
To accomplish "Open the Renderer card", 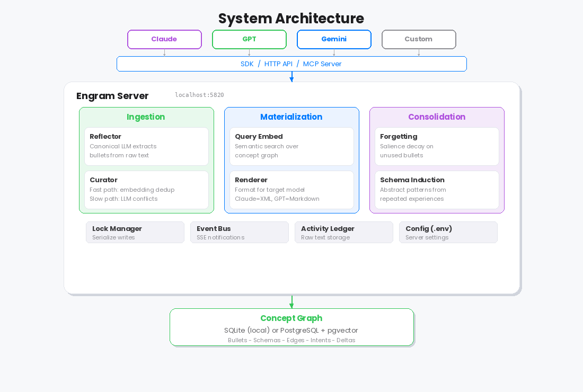I will 291,190.
